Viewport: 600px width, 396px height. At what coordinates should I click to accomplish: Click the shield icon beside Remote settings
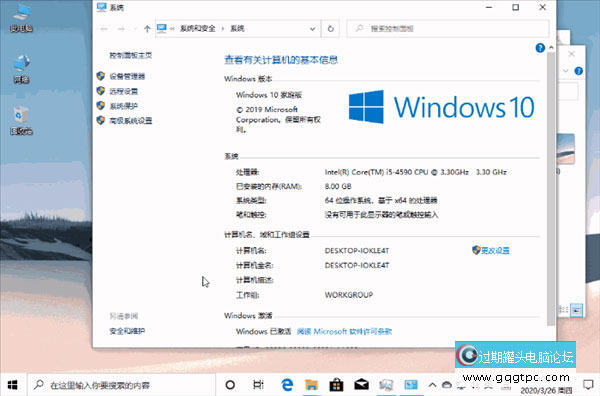pos(101,91)
